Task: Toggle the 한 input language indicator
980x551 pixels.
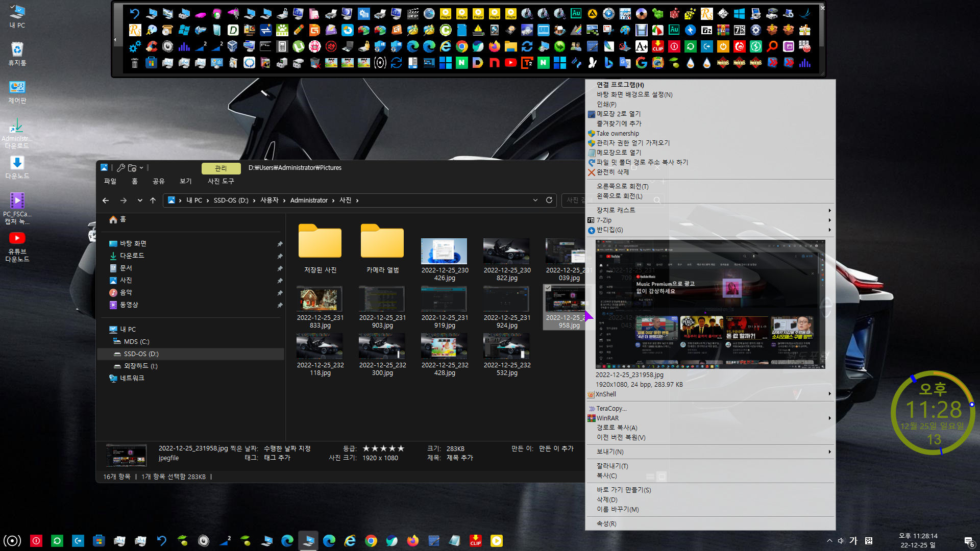Action: pyautogui.click(x=869, y=541)
